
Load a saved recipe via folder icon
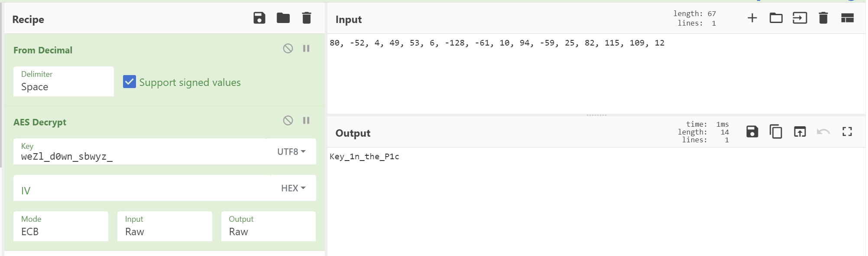coord(283,18)
